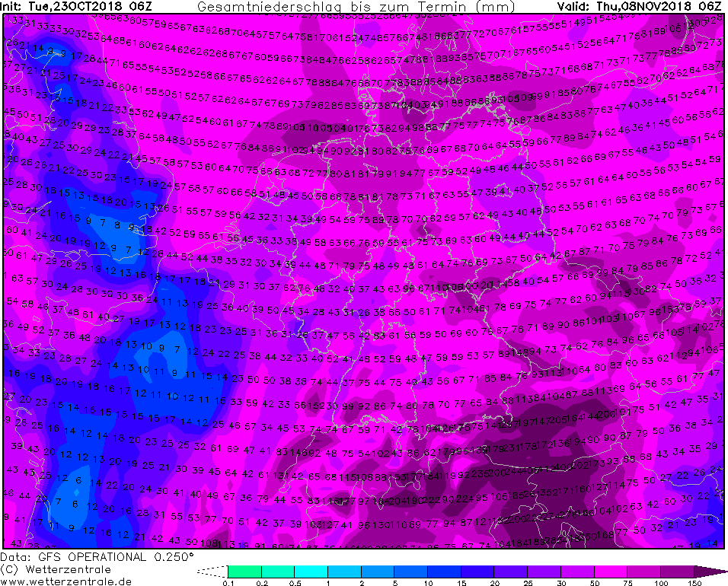Click the 'Init: Tue,23OCT2018 06Z' label
This screenshot has height=586, width=728.
tap(76, 7)
